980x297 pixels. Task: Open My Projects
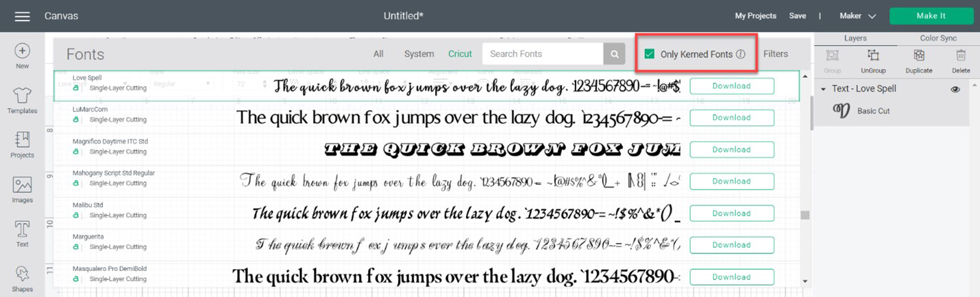click(x=756, y=16)
